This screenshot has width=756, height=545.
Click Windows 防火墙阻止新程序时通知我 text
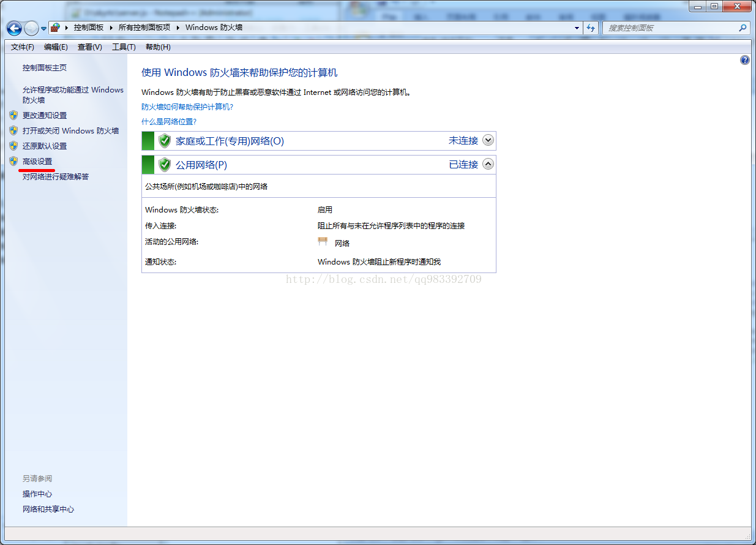[x=379, y=261]
